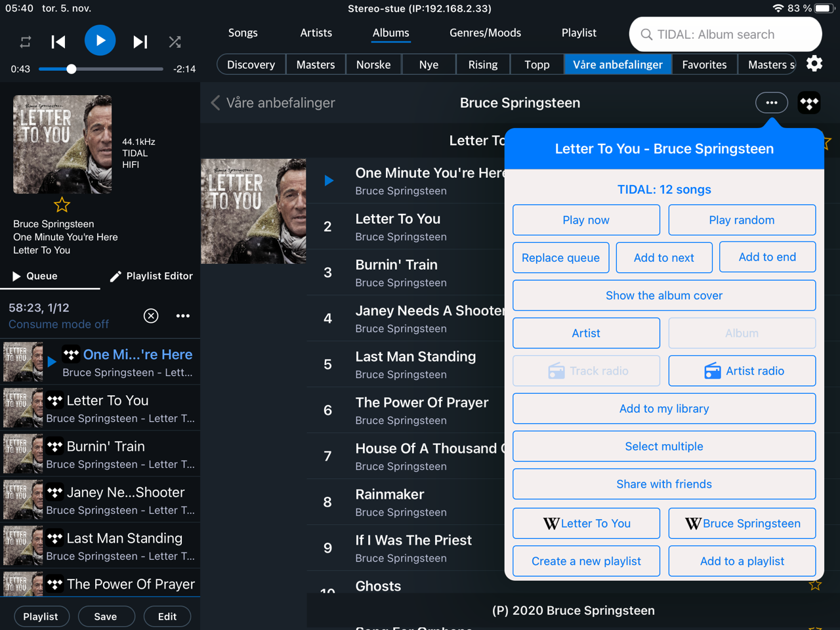The width and height of the screenshot is (840, 630).
Task: Click Add to end button
Action: (x=767, y=257)
